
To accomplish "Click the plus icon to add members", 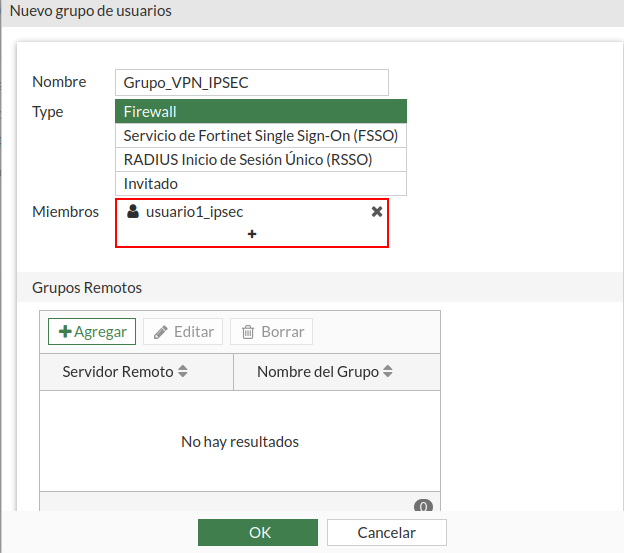I will (x=252, y=234).
